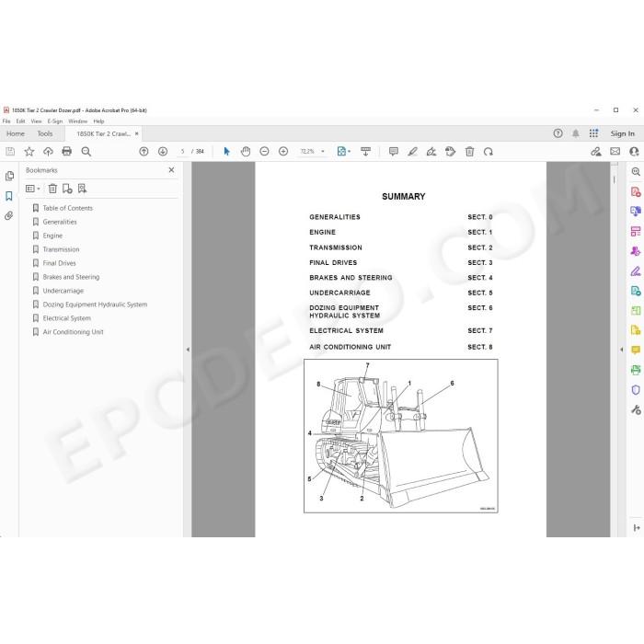This screenshot has width=644, height=644.
Task: Click the page number input field
Action: coord(183,152)
